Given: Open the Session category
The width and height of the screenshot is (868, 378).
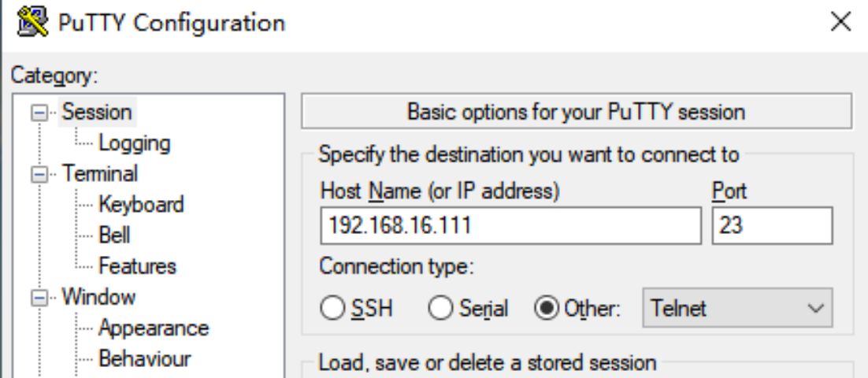Looking at the screenshot, I should click(97, 112).
